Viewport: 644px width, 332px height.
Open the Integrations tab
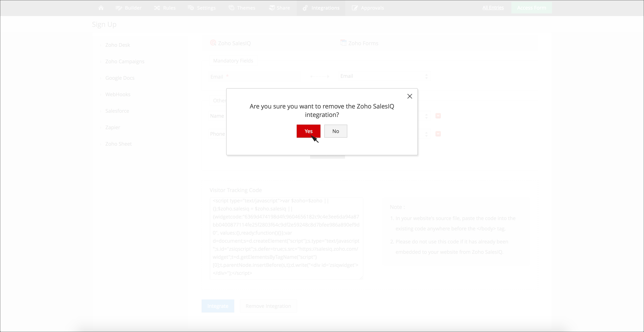(x=321, y=8)
